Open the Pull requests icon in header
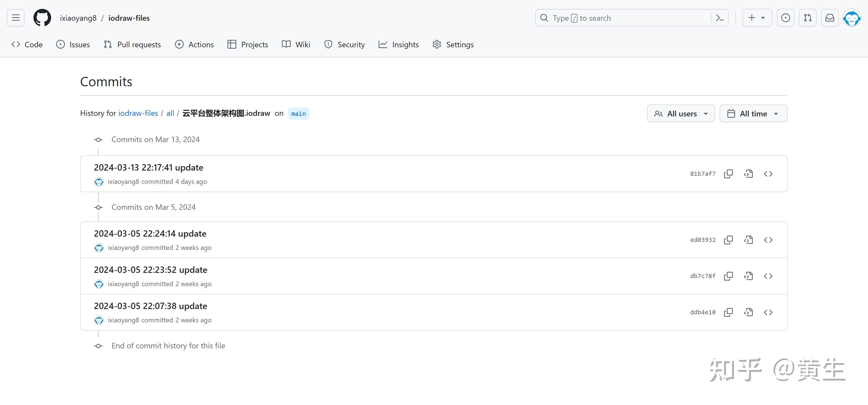Screen dimensions: 868x405 (x=807, y=17)
